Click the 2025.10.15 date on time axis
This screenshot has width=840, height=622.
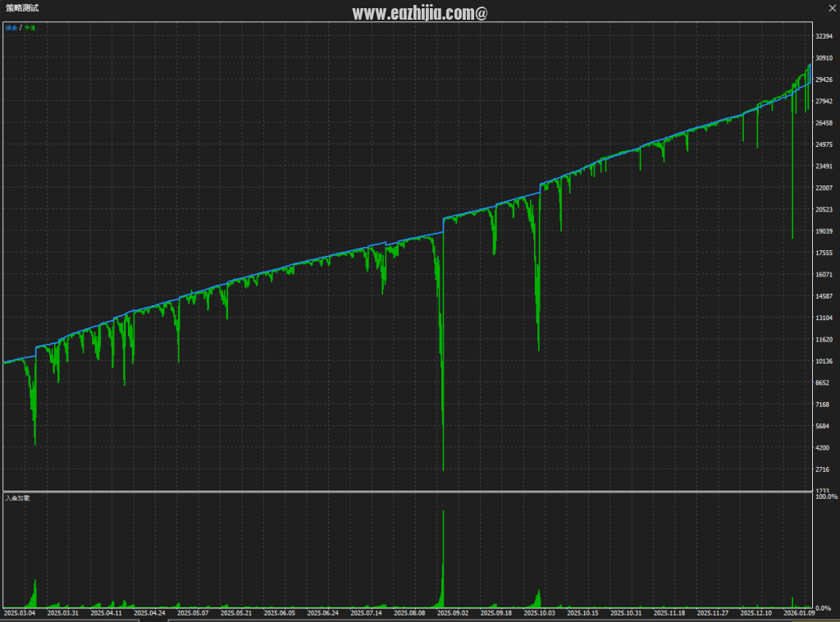click(583, 614)
